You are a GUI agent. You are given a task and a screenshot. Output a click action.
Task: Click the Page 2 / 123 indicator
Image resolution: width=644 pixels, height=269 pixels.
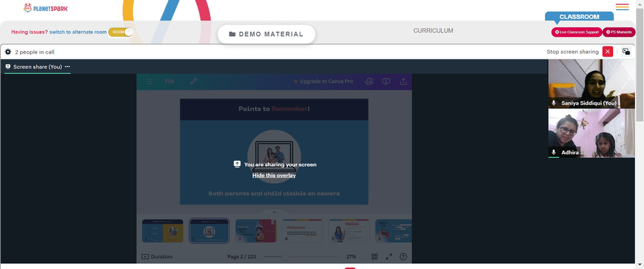[241, 257]
